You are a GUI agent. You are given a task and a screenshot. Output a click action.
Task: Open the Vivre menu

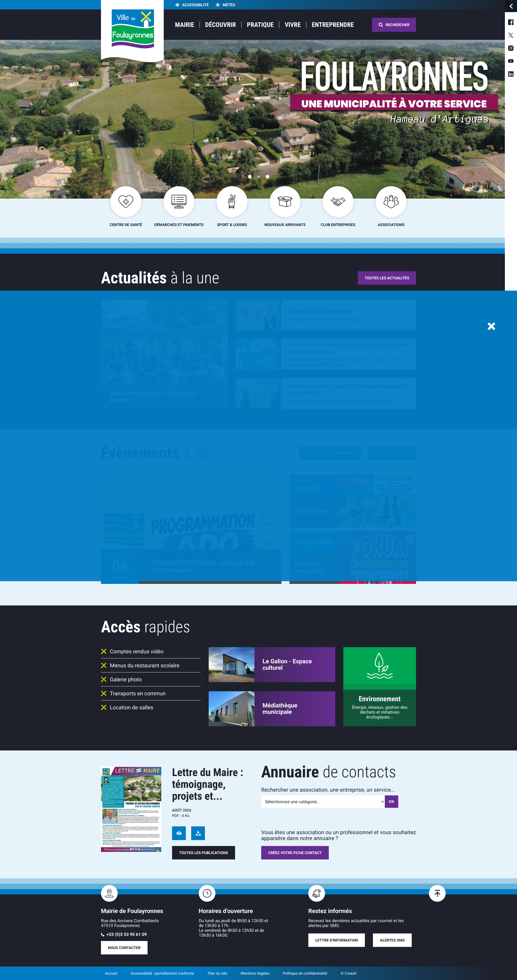point(293,25)
